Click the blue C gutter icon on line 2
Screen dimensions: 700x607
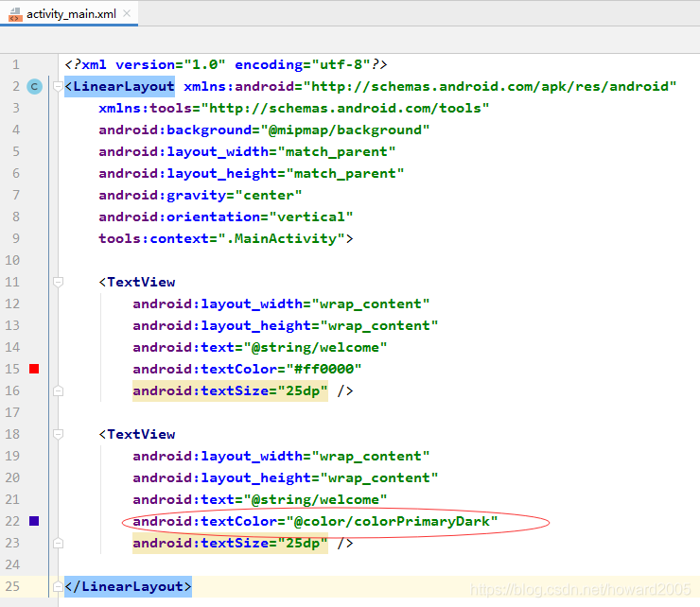click(34, 87)
